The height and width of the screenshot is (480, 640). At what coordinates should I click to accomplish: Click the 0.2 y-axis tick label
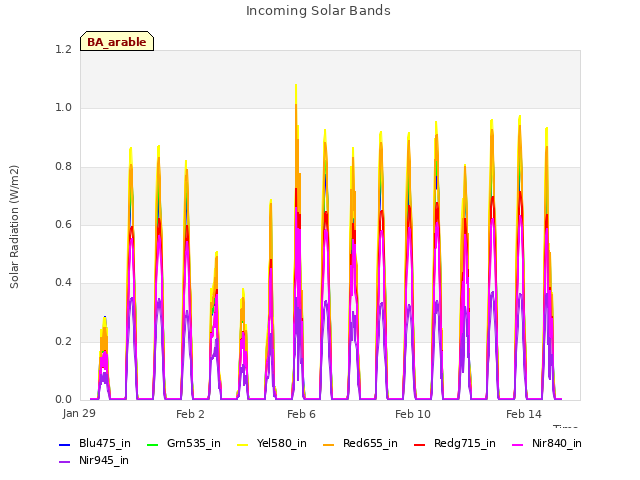[x=63, y=341]
